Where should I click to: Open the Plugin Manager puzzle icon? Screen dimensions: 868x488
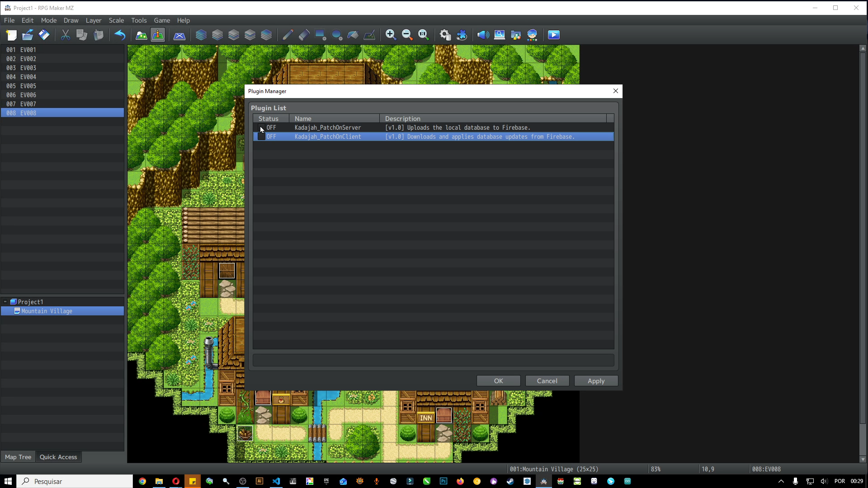[462, 35]
